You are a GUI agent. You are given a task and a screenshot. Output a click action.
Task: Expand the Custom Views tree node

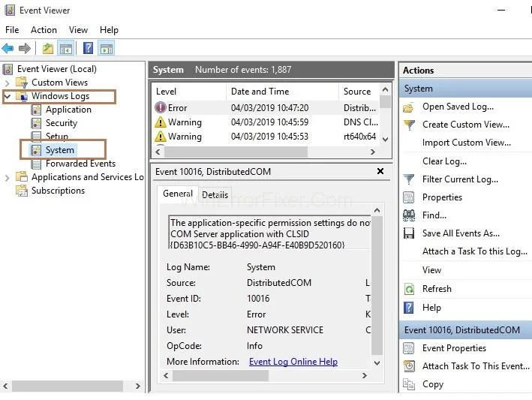(x=8, y=83)
